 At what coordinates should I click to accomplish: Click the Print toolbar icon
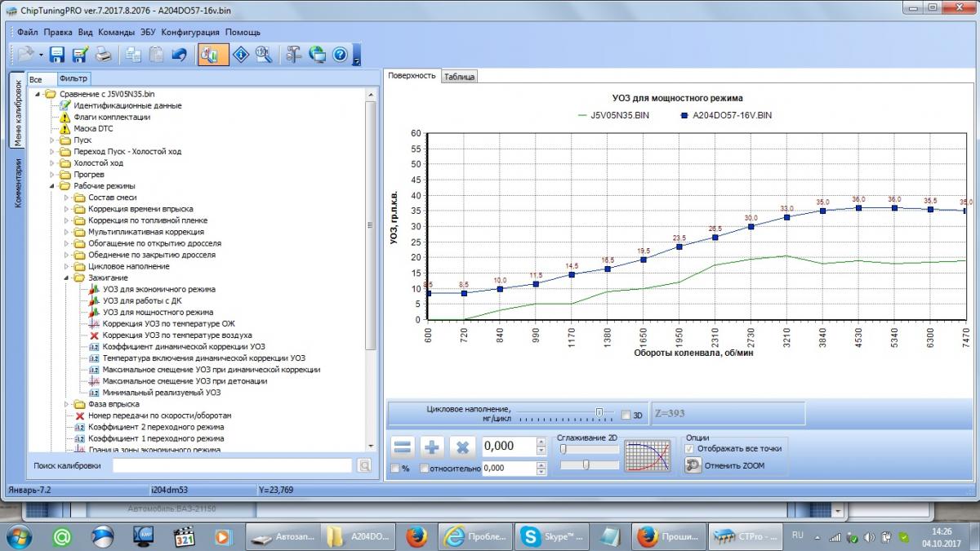click(103, 56)
